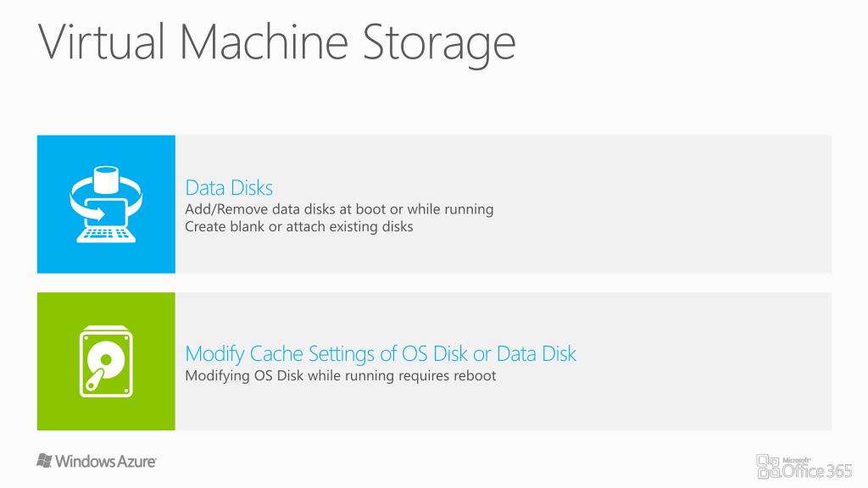Click the Windows flag logo beside Azure
868x488 pixels.
[x=44, y=460]
